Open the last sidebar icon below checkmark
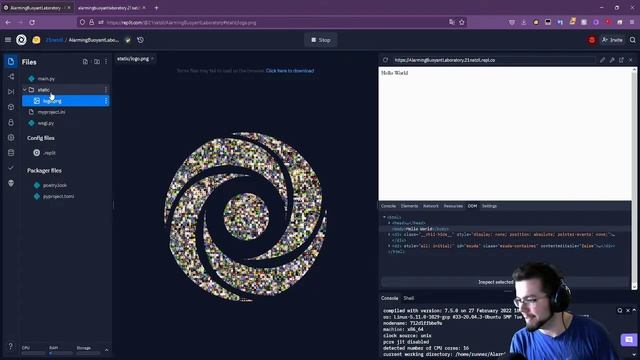This screenshot has height=360, width=640. pos(11,183)
